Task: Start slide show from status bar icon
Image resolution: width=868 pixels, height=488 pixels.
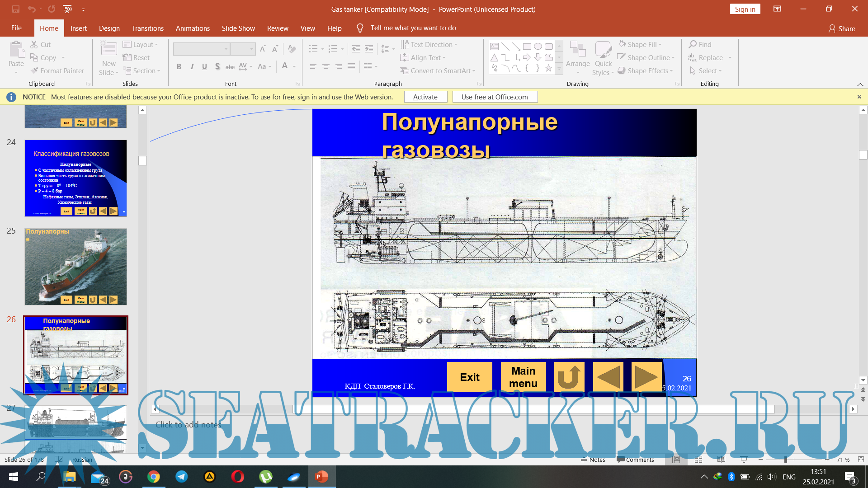Action: coord(744,460)
